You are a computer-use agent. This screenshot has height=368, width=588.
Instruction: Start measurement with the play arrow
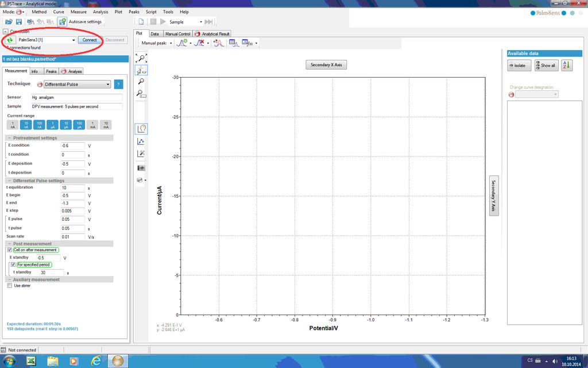tap(163, 22)
